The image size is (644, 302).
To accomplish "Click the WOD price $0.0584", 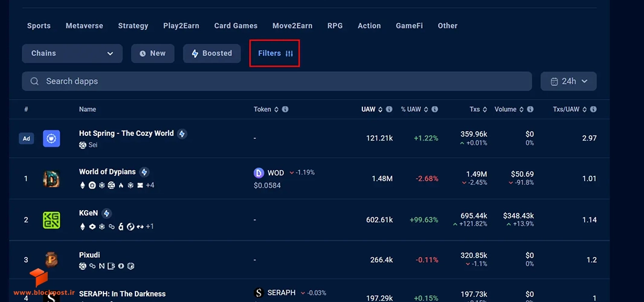I will [x=268, y=185].
